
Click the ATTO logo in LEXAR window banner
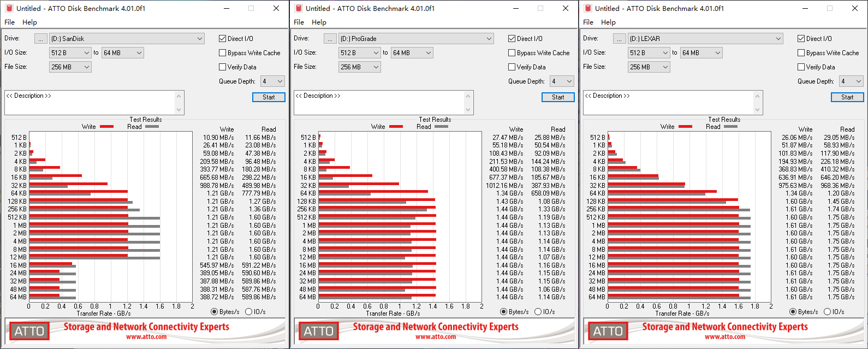pyautogui.click(x=608, y=331)
